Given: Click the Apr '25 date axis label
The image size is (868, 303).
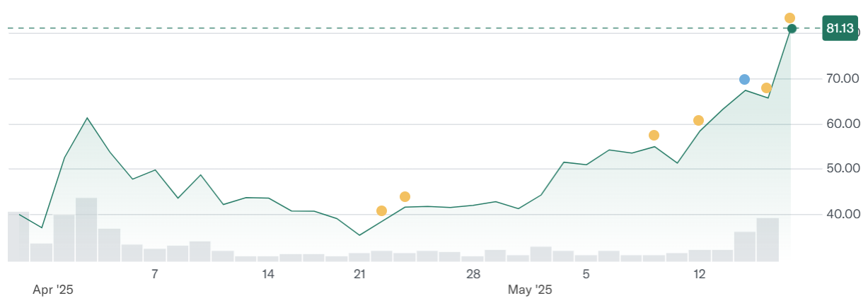Looking at the screenshot, I should coord(54,290).
